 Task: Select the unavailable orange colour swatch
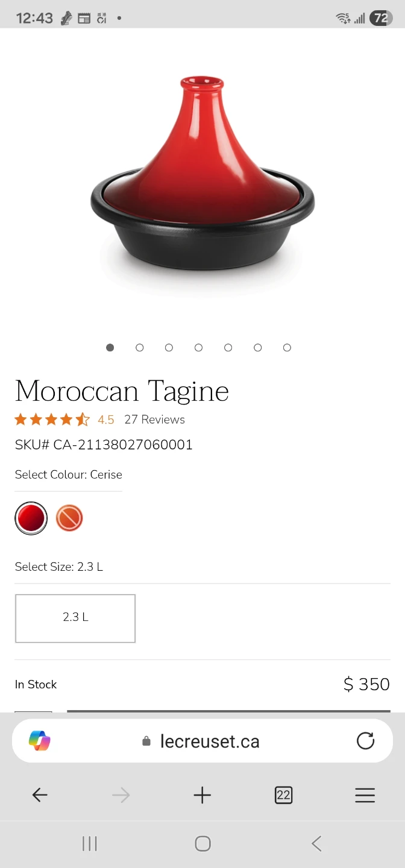click(x=69, y=518)
